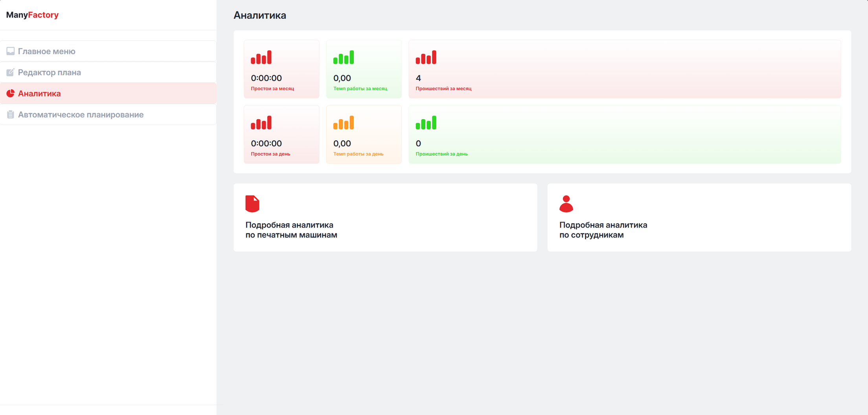Click the 0,00 value for Темп работы за месяц
Image resolution: width=868 pixels, height=415 pixels.
pos(342,78)
